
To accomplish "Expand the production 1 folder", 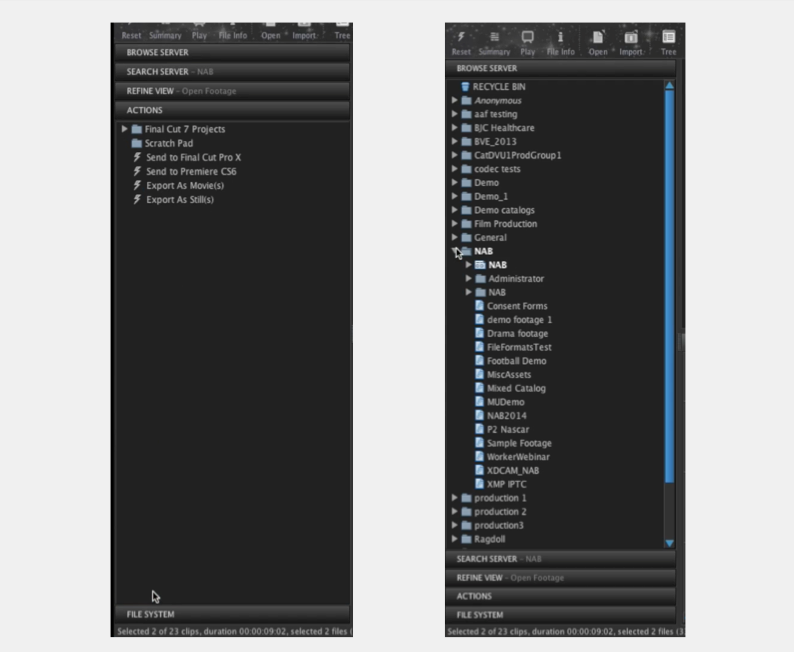I will tap(454, 498).
